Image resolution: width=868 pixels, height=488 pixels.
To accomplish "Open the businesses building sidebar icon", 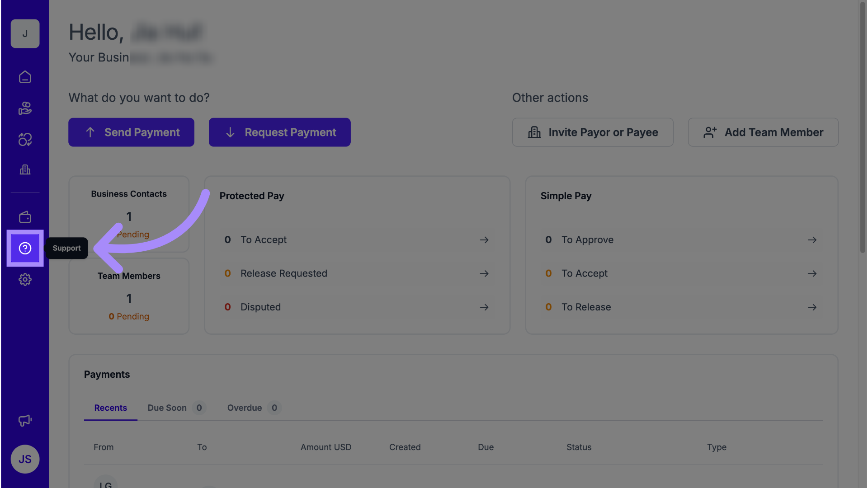I will click(x=25, y=170).
